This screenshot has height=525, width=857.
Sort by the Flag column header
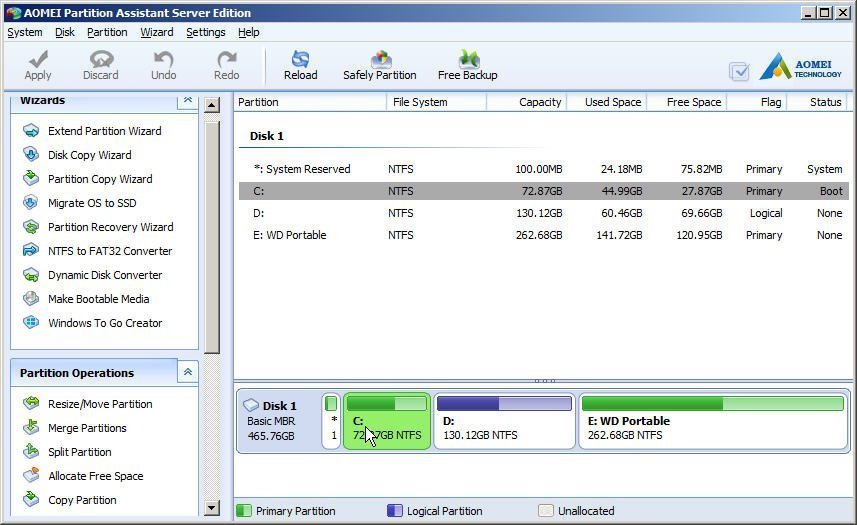[757, 102]
